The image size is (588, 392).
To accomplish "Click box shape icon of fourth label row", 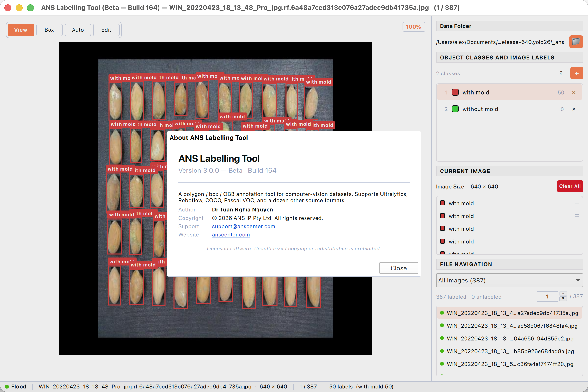I will (577, 241).
